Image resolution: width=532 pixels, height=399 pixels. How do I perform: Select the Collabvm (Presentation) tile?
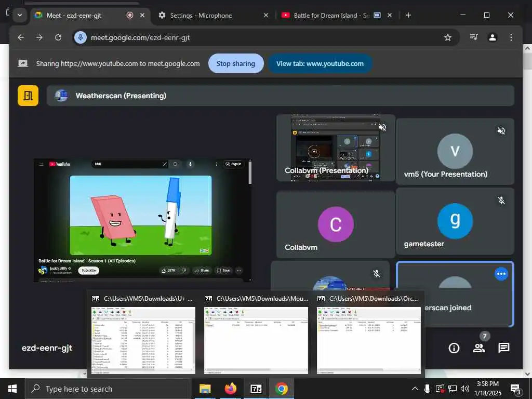pos(336,148)
